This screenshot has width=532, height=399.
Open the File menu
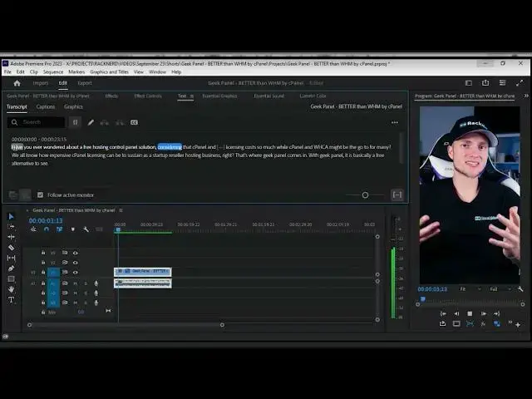coord(7,72)
